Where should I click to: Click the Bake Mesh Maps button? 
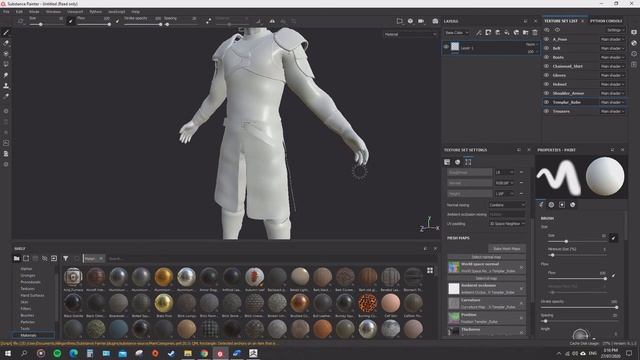[507, 248]
